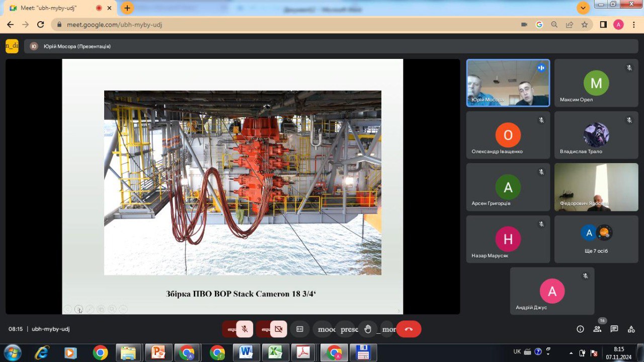The height and width of the screenshot is (362, 644).
Task: Open Chrome tab search dropdown arrow
Action: 583,8
